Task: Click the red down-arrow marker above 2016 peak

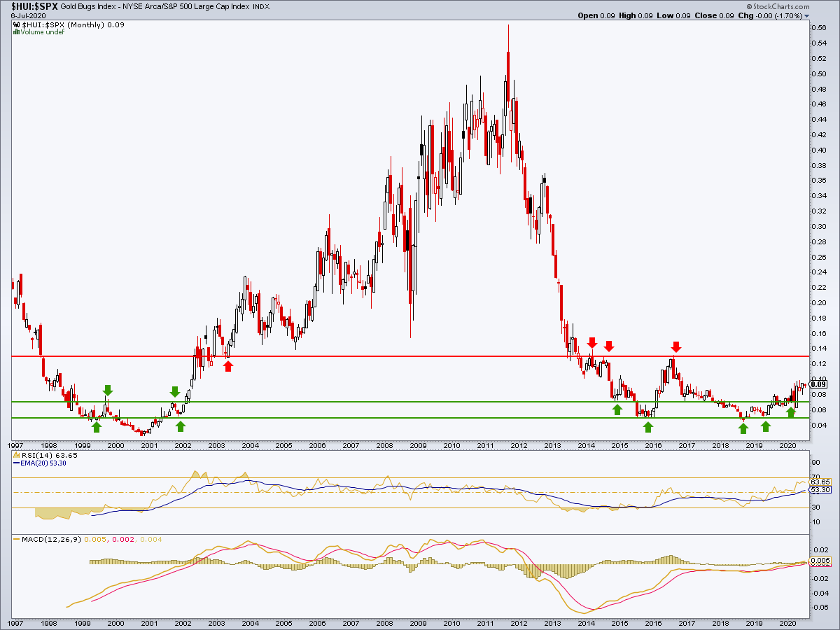Action: point(675,346)
